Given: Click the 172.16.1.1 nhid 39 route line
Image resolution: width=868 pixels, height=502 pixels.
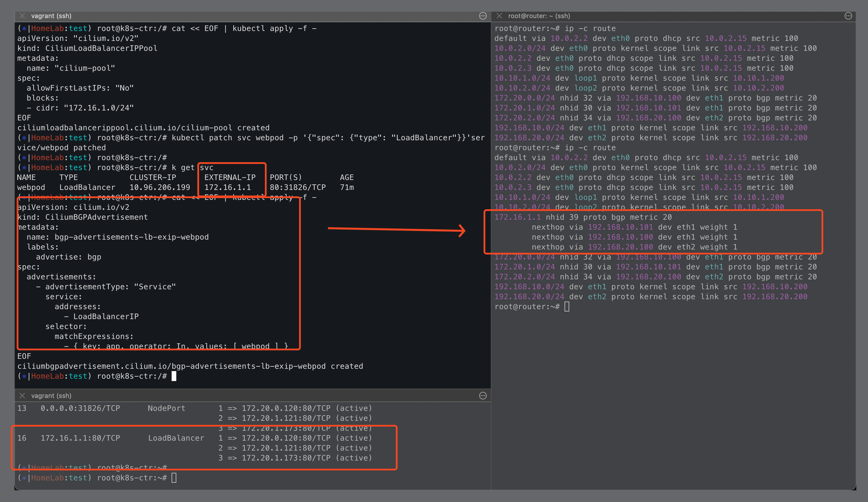Looking at the screenshot, I should 583,217.
